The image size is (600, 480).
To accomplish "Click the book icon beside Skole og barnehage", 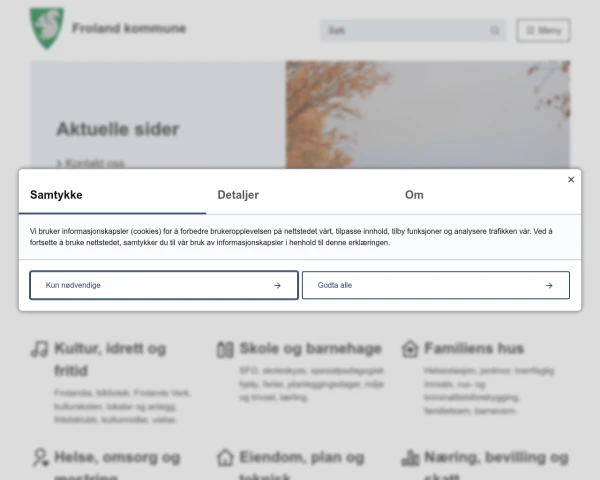I will (225, 349).
